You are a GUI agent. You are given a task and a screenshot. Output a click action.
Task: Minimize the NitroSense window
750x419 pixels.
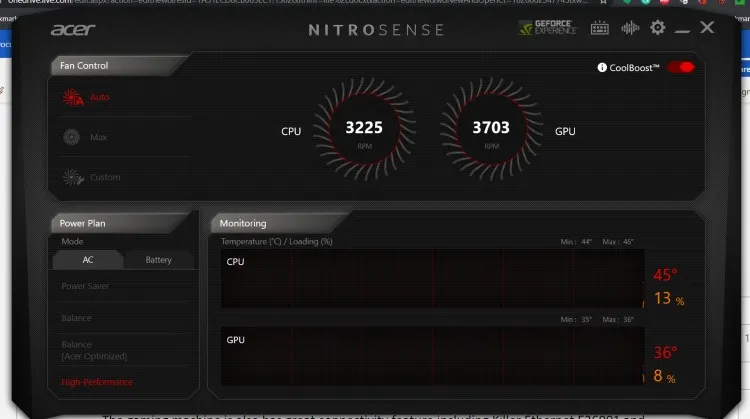click(x=682, y=31)
